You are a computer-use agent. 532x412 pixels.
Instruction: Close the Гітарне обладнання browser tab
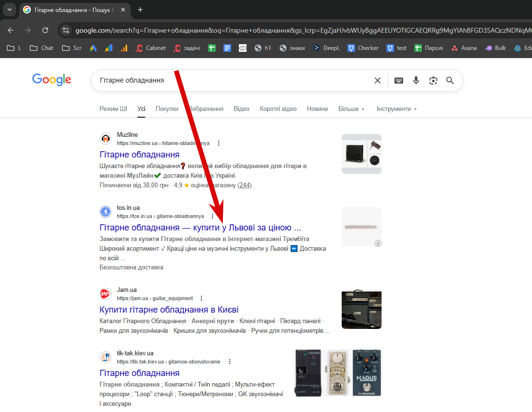coord(123,10)
